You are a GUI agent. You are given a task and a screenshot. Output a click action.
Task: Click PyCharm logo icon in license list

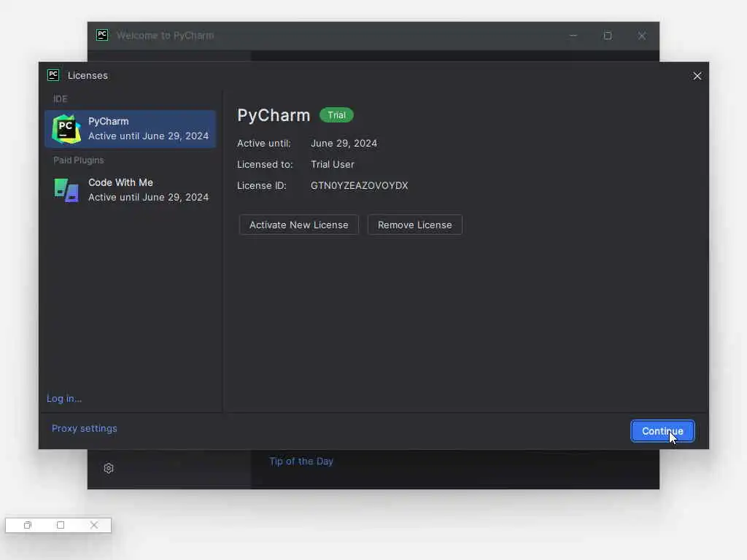(x=66, y=129)
